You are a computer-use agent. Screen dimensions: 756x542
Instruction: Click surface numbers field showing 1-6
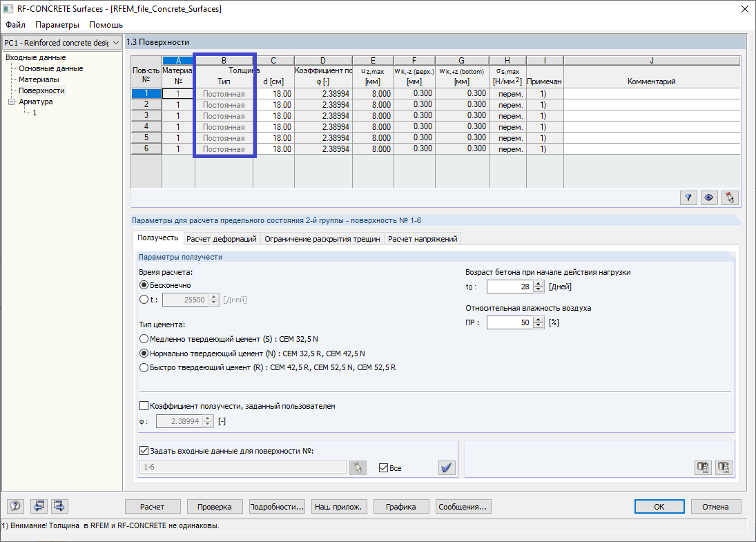click(243, 467)
